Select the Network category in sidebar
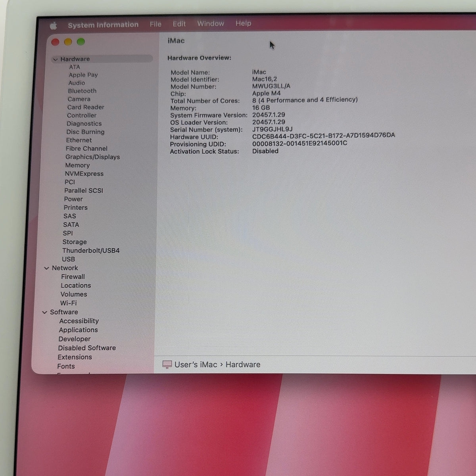Image resolution: width=476 pixels, height=476 pixels. click(65, 268)
